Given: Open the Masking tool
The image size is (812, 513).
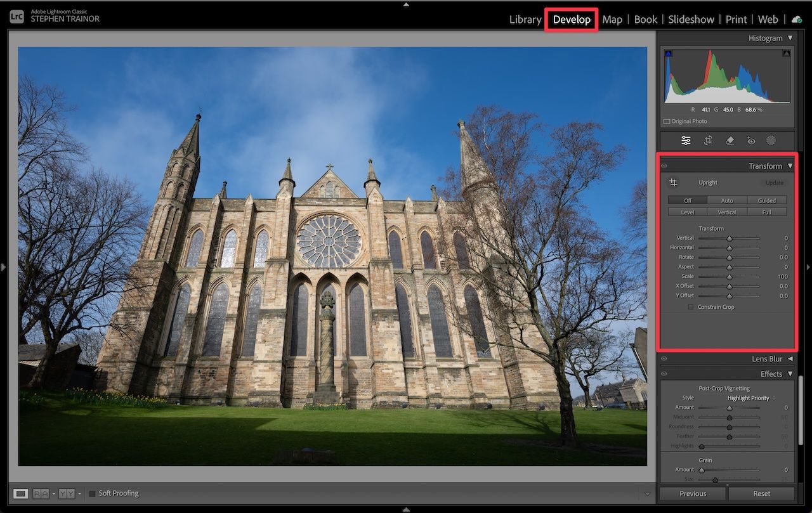Looking at the screenshot, I should click(771, 141).
